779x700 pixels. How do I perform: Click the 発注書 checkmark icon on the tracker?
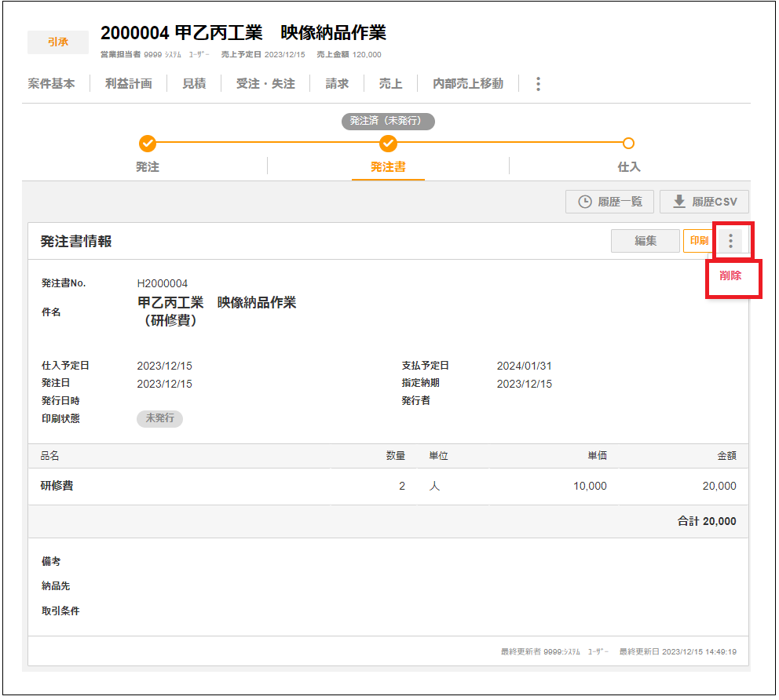coord(388,144)
